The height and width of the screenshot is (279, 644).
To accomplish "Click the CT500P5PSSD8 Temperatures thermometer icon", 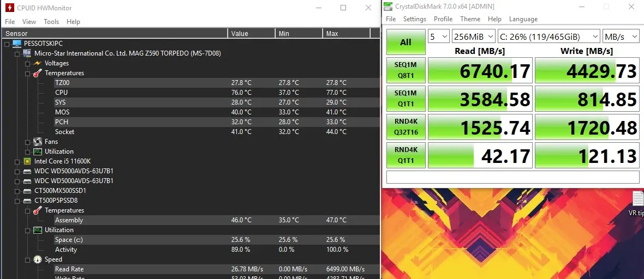I will [x=37, y=210].
